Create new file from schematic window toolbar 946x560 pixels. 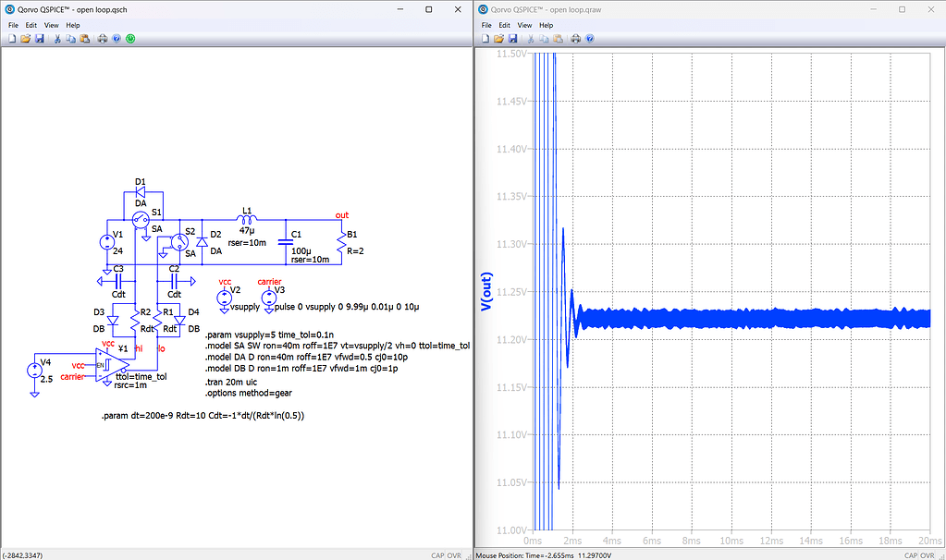point(12,39)
